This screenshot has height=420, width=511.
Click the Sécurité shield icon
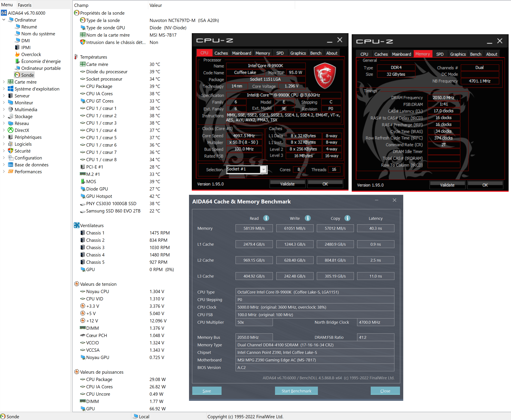pyautogui.click(x=11, y=151)
